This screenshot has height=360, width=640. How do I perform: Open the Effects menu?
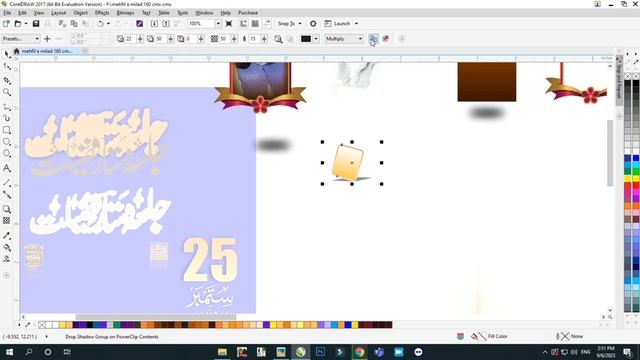click(x=102, y=13)
